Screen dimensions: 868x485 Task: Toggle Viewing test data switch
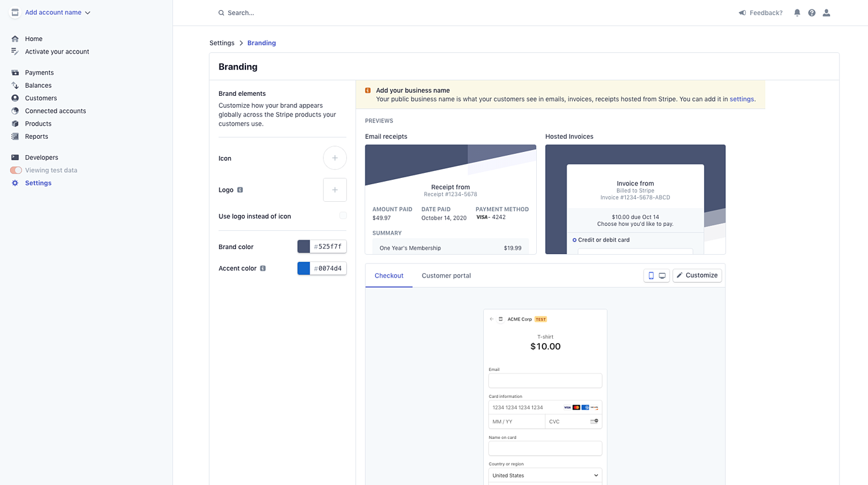16,170
